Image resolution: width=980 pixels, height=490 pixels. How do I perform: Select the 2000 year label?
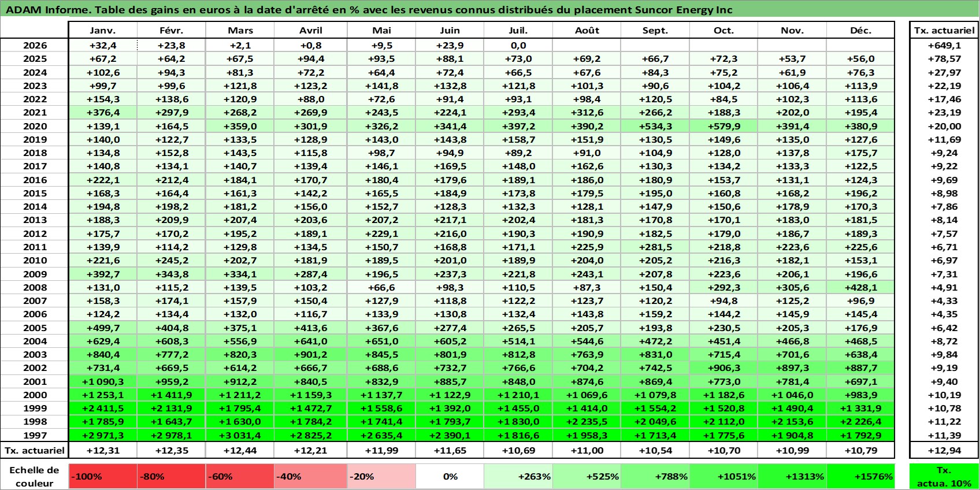(x=35, y=395)
